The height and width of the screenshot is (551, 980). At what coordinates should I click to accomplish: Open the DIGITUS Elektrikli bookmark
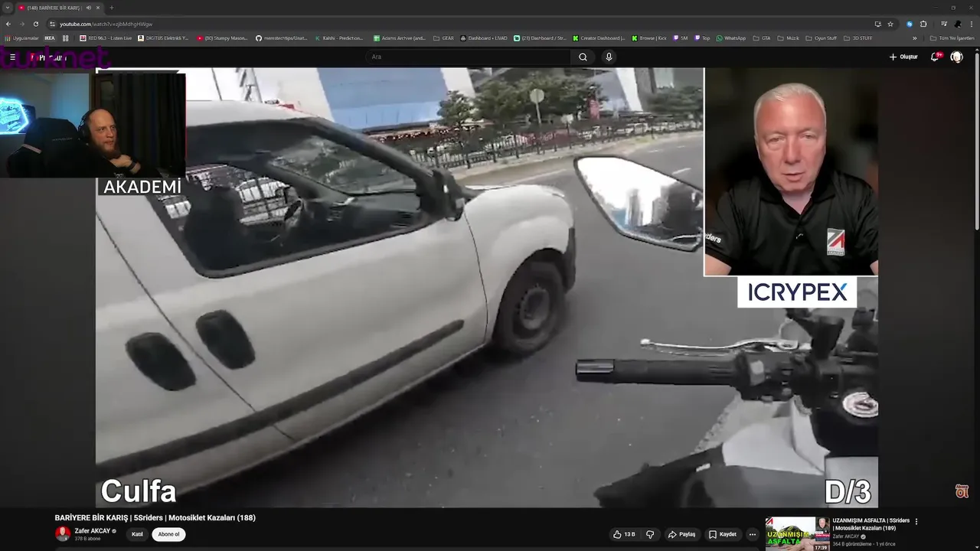click(x=163, y=37)
